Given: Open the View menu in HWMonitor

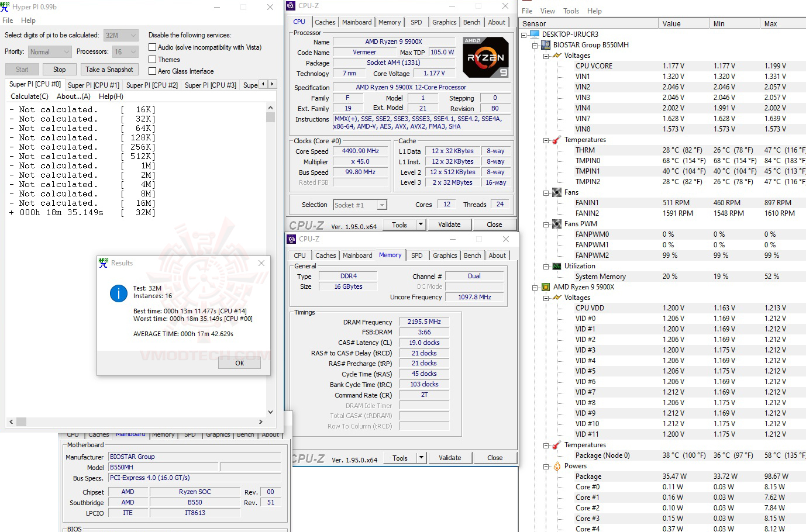Looking at the screenshot, I should pyautogui.click(x=547, y=11).
